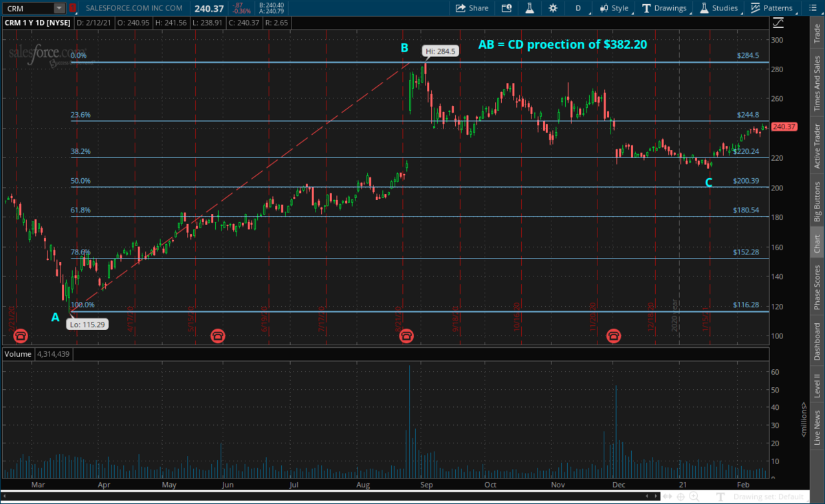Image resolution: width=825 pixels, height=504 pixels.
Task: Click the red 240.37 price axis label
Action: coord(784,127)
